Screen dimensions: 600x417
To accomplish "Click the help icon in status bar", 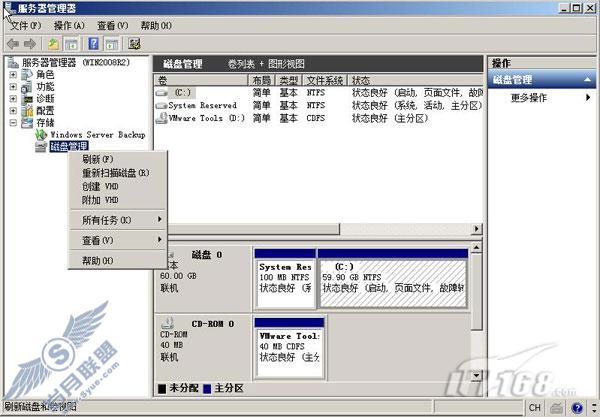I will point(577,408).
